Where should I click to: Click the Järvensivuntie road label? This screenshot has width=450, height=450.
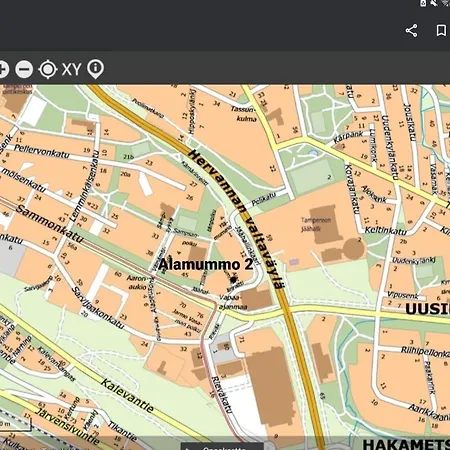coord(68,427)
